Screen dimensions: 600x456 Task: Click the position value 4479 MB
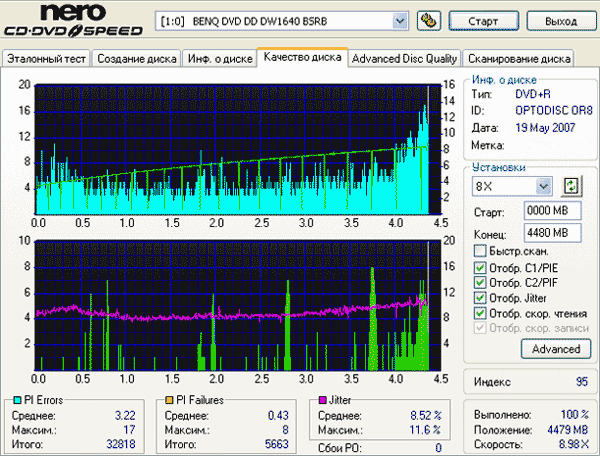(567, 430)
